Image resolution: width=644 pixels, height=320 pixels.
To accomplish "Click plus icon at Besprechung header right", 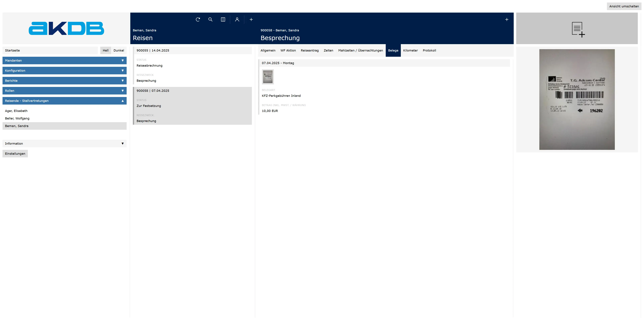I will click(x=506, y=19).
